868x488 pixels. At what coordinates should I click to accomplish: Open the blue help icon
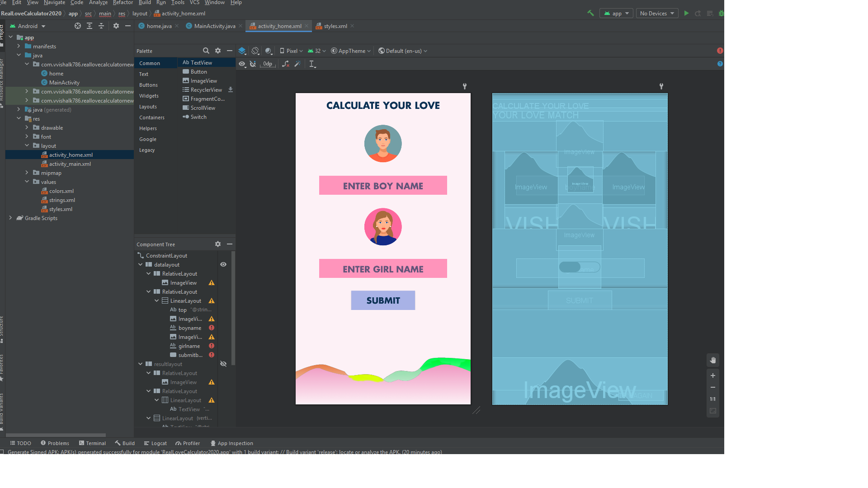click(720, 64)
